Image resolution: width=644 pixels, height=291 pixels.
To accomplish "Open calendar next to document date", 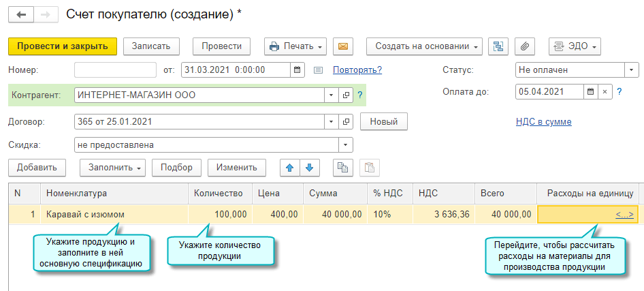I will (297, 70).
